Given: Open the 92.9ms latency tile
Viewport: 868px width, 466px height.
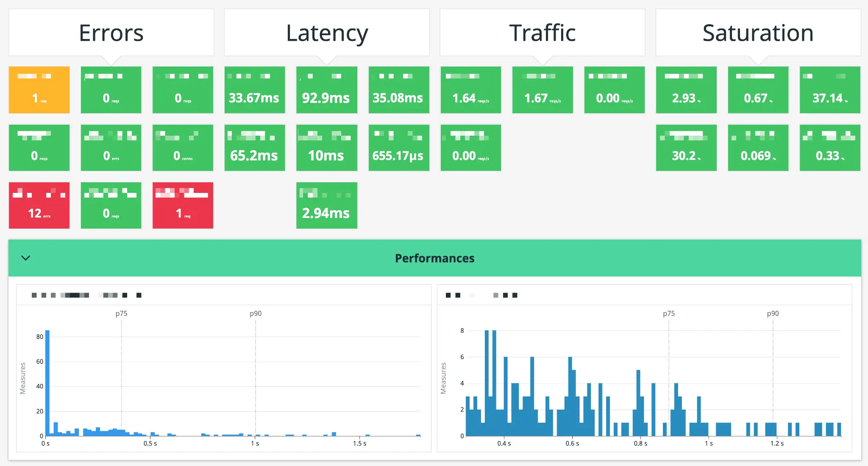Looking at the screenshot, I should (327, 89).
